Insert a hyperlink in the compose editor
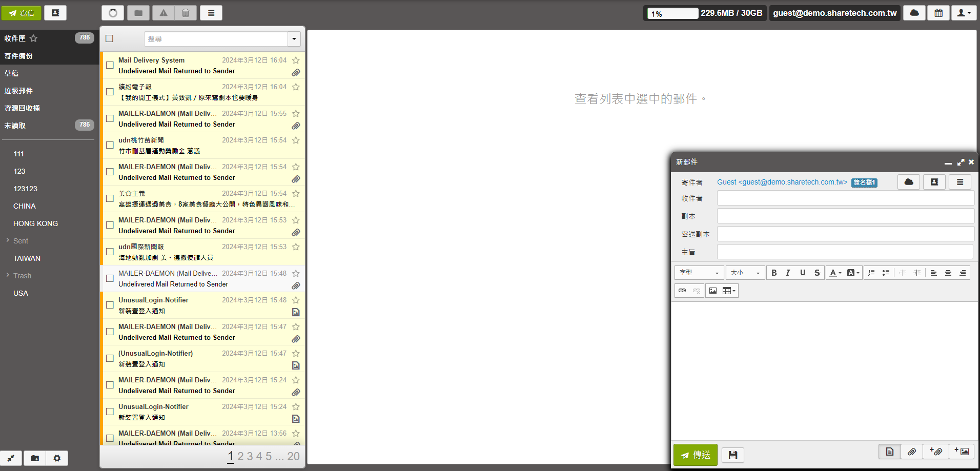This screenshot has height=471, width=980. (682, 291)
